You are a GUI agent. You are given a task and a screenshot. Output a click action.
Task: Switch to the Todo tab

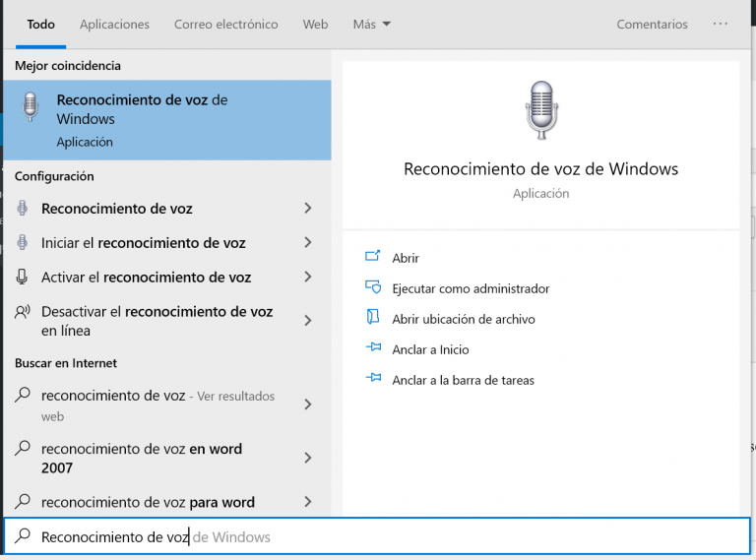pyautogui.click(x=40, y=24)
